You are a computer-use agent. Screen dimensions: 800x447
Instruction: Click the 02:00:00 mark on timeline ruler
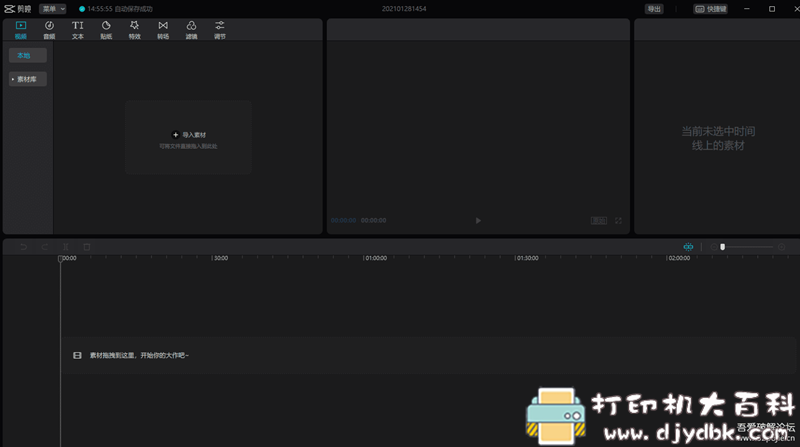pos(679,258)
